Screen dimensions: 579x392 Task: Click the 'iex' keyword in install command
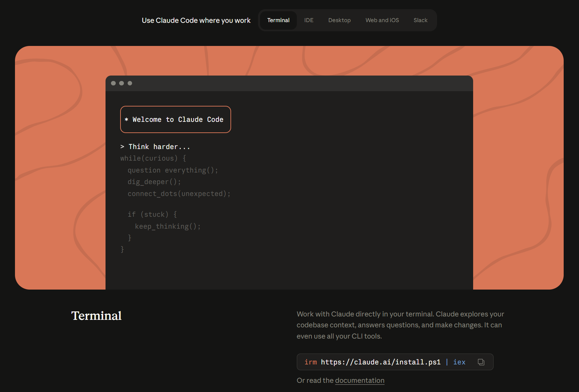click(x=459, y=362)
